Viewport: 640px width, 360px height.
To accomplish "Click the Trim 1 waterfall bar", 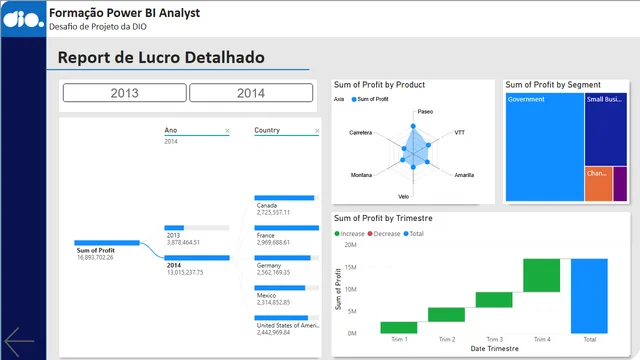I will [x=399, y=327].
